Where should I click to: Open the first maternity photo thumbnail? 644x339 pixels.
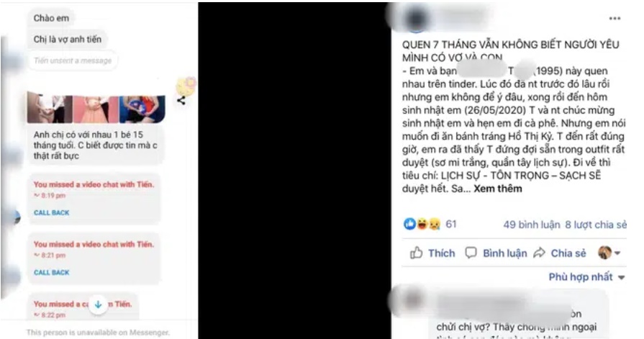pyautogui.click(x=50, y=108)
